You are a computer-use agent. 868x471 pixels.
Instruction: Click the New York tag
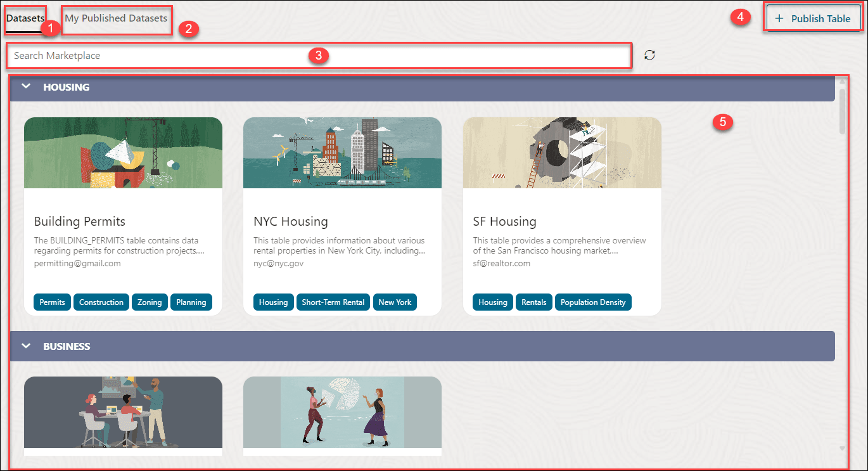coord(395,302)
